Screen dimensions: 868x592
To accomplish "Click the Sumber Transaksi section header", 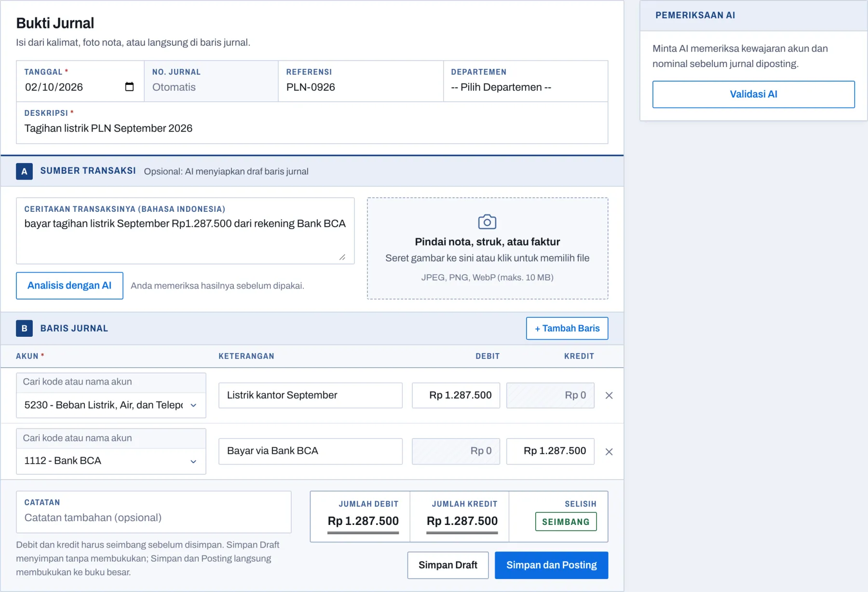I will pyautogui.click(x=312, y=172).
